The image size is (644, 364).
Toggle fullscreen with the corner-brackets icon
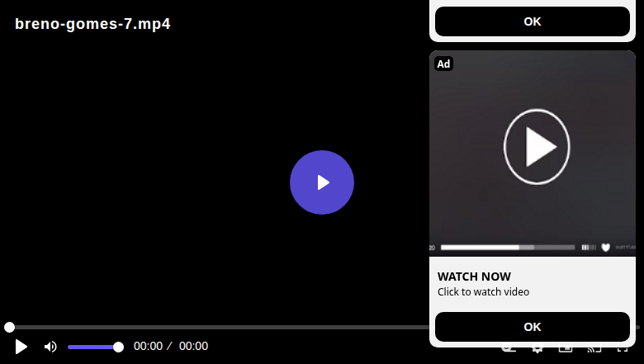point(623,350)
